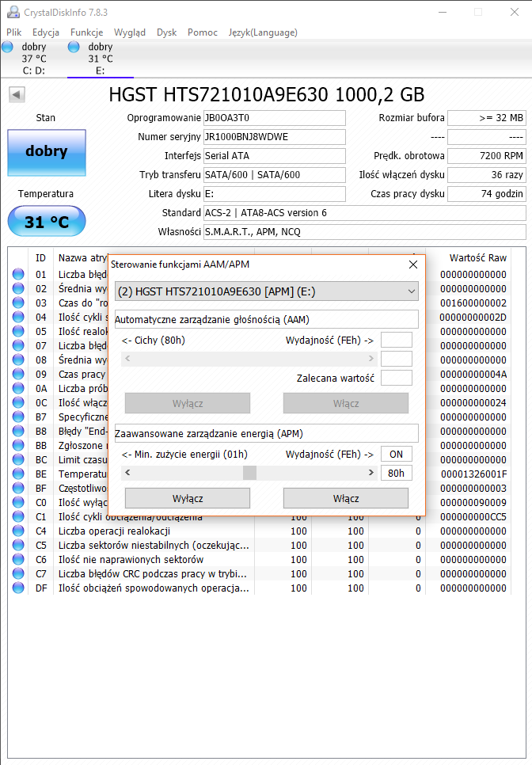This screenshot has width=532, height=765.
Task: Click the CrystalDiskInfo title bar app icon
Action: 13,12
